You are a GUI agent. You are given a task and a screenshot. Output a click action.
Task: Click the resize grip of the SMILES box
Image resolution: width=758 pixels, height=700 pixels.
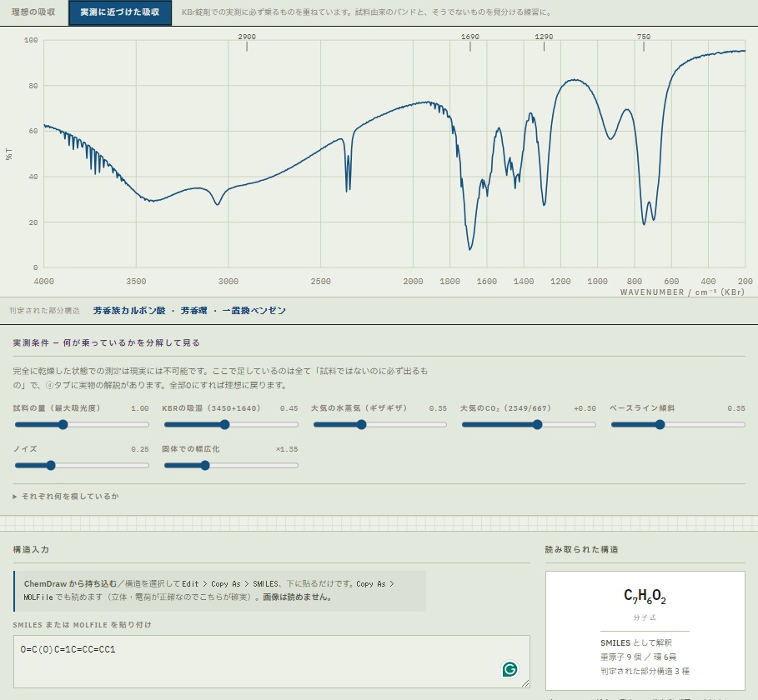click(x=525, y=683)
